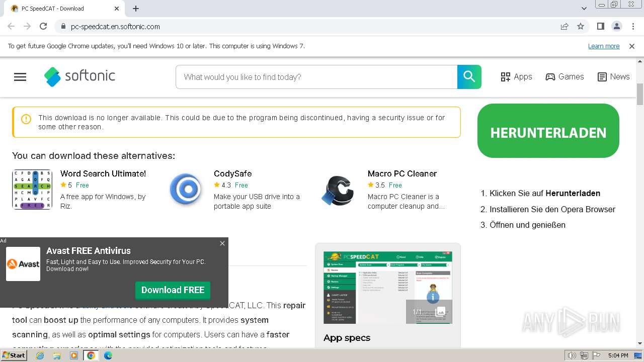This screenshot has width=644, height=362.
Task: Switch to Chrome in taskbar
Action: 91,355
